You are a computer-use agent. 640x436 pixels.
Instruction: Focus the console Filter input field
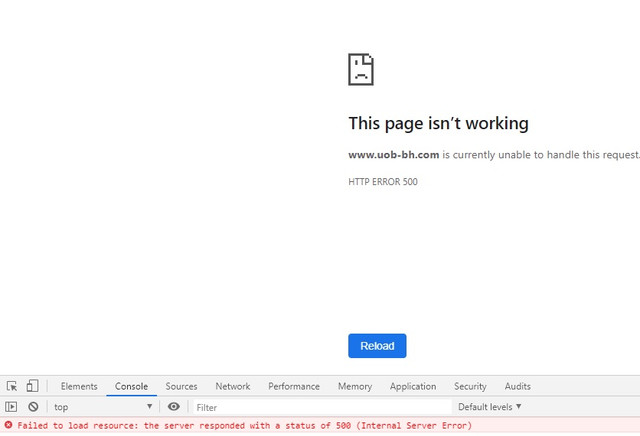tap(322, 407)
